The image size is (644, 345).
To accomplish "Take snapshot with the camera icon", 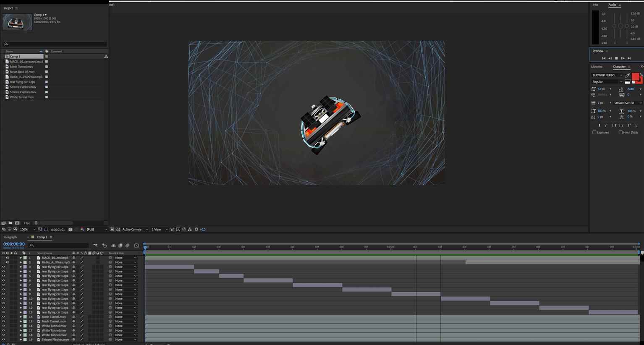I will click(70, 230).
